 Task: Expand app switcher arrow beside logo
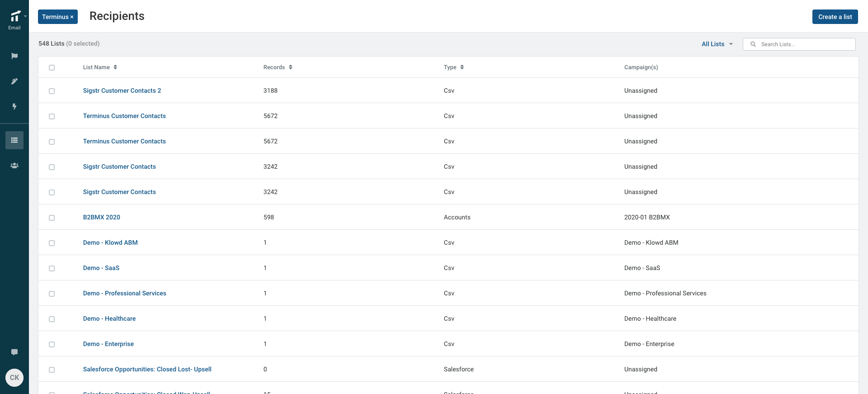coord(25,16)
